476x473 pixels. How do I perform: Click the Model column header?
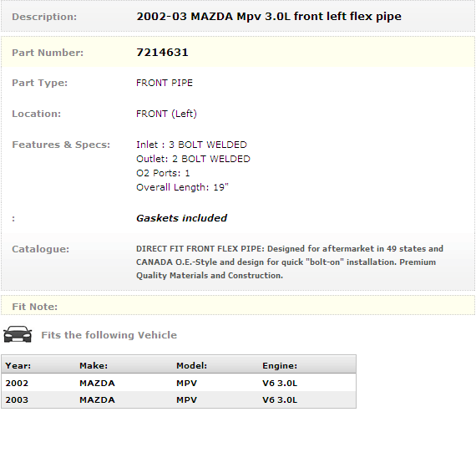click(191, 365)
